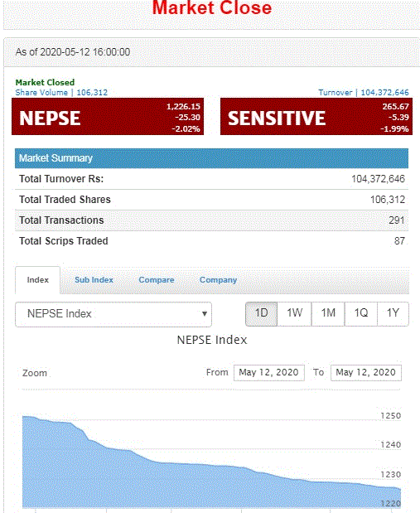Open the Company tab

218,280
